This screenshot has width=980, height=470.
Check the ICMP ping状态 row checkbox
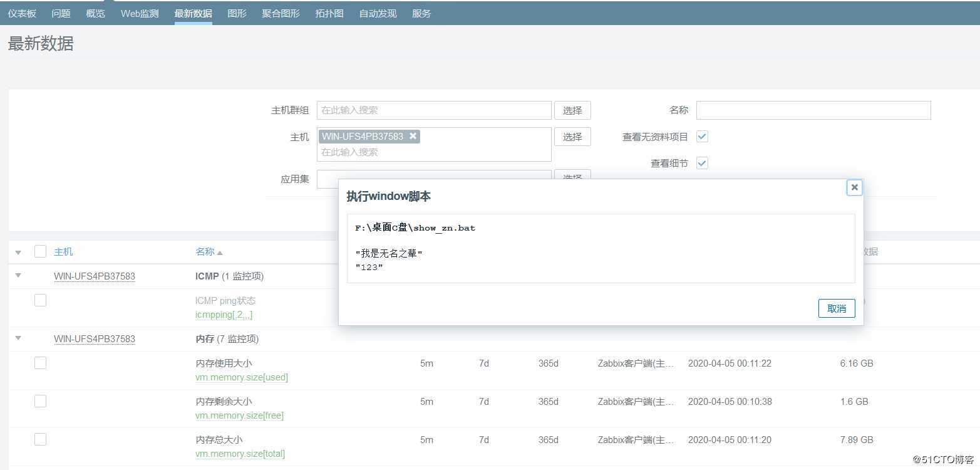(x=40, y=300)
